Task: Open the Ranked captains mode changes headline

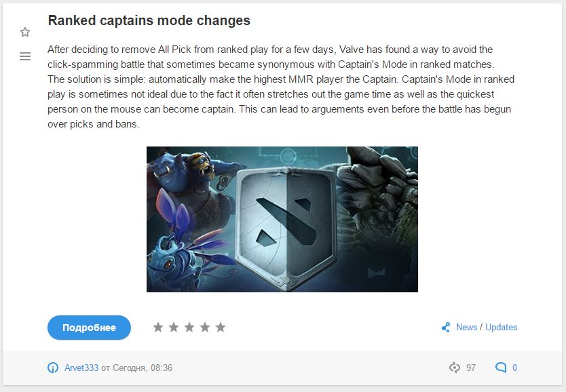Action: [149, 20]
